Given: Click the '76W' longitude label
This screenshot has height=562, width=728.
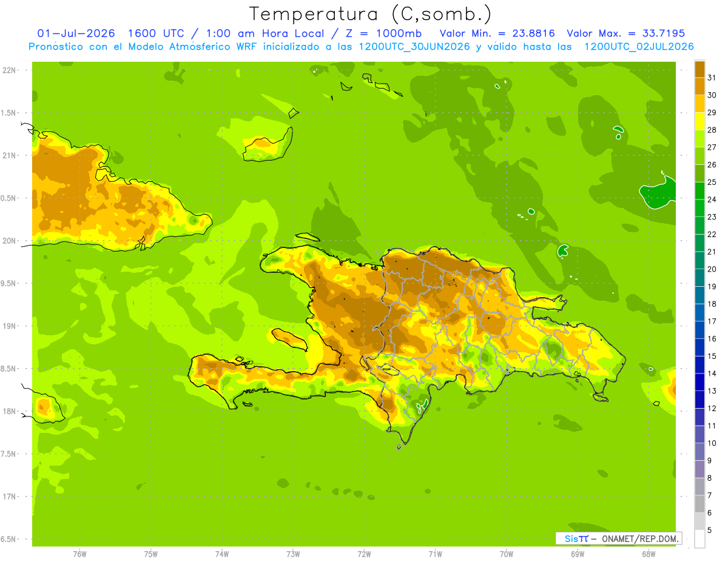Looking at the screenshot, I should [79, 554].
